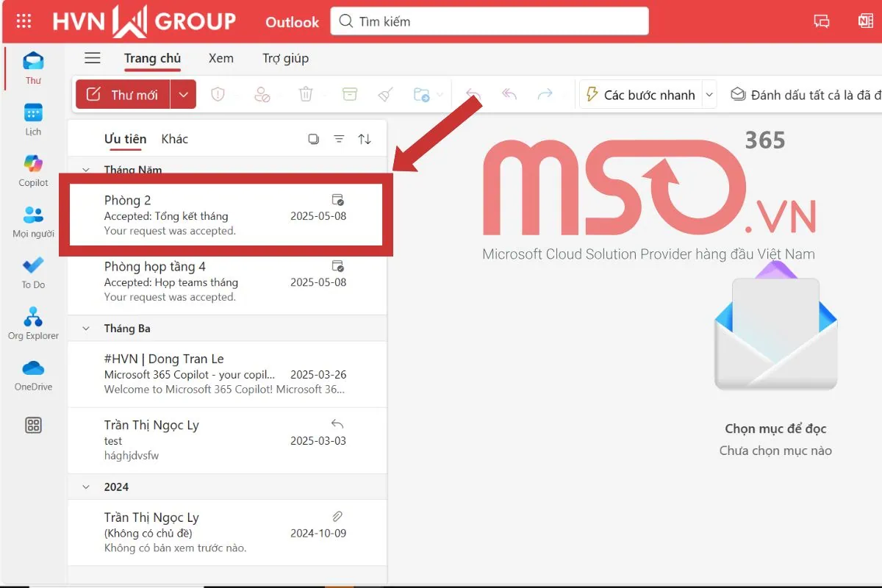Select the Khác inbox tab
This screenshot has height=588, width=882.
pos(174,139)
